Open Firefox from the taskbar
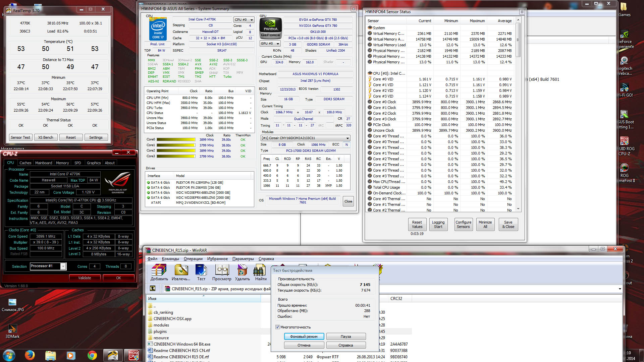 point(30,355)
